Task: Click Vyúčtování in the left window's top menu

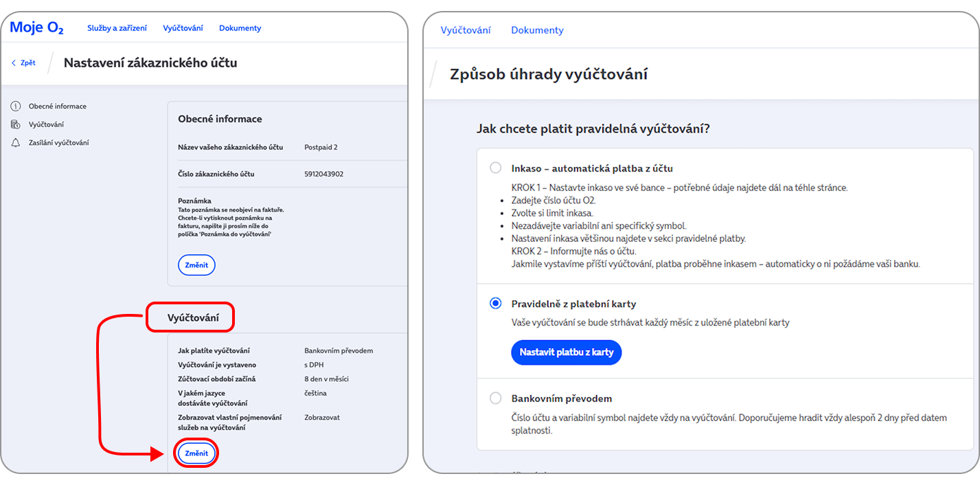Action: tap(183, 27)
